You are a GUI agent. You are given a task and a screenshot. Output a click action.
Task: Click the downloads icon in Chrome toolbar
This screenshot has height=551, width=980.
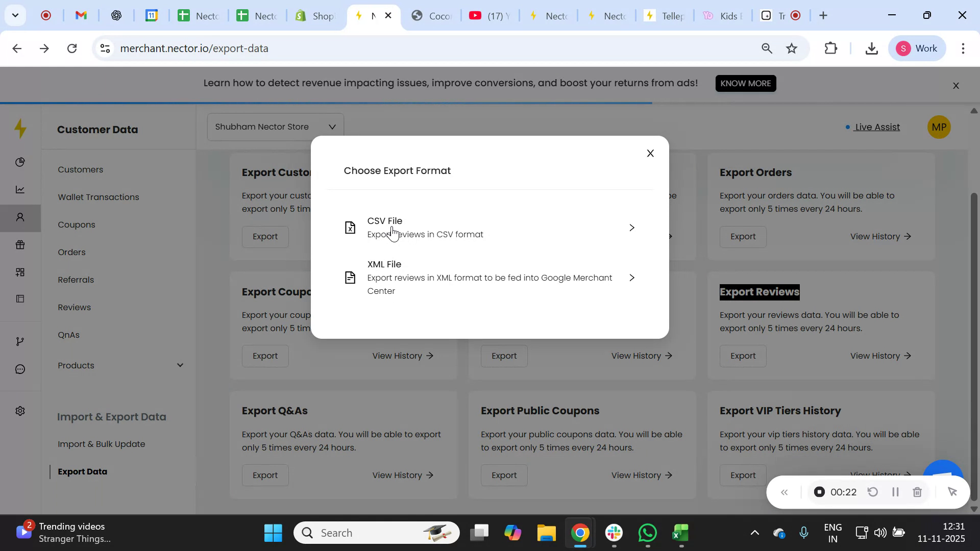[x=872, y=48]
